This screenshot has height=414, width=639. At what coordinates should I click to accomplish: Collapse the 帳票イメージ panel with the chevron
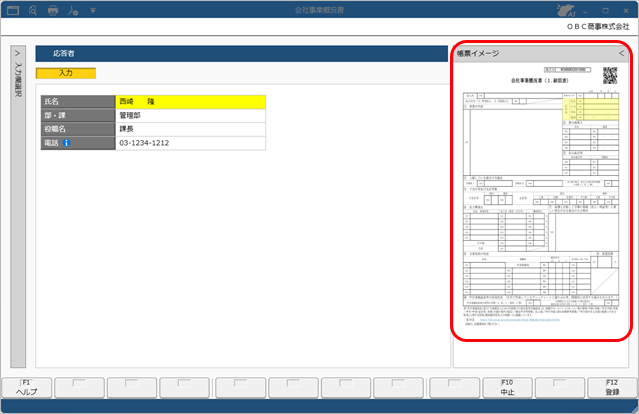click(621, 53)
